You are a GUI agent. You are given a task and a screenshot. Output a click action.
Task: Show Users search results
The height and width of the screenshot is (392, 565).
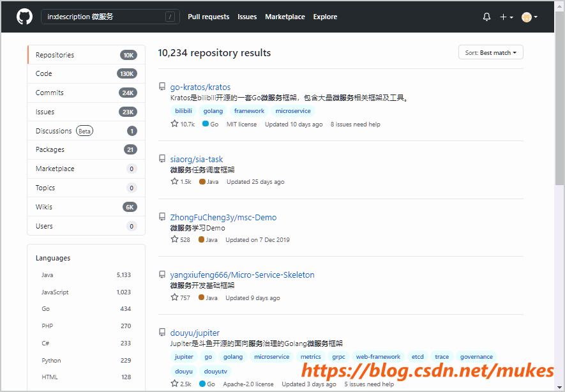(x=86, y=226)
